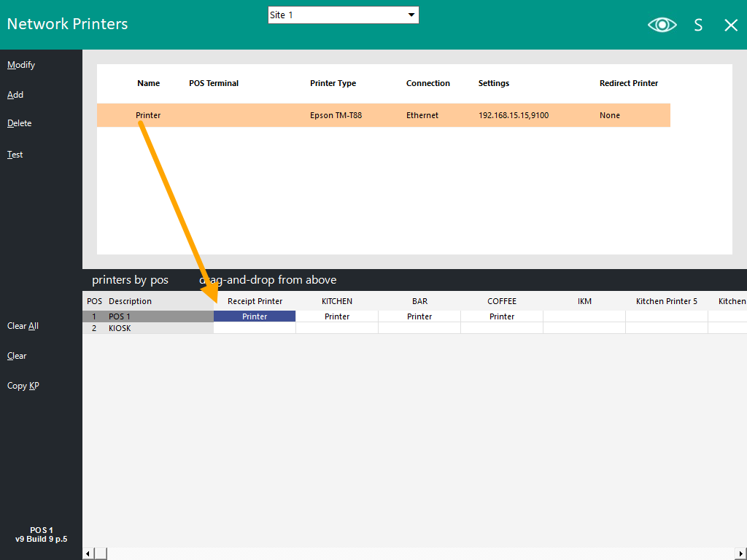Click the Redirect Printer column header
Viewport: 747px width, 560px height.
tap(628, 83)
